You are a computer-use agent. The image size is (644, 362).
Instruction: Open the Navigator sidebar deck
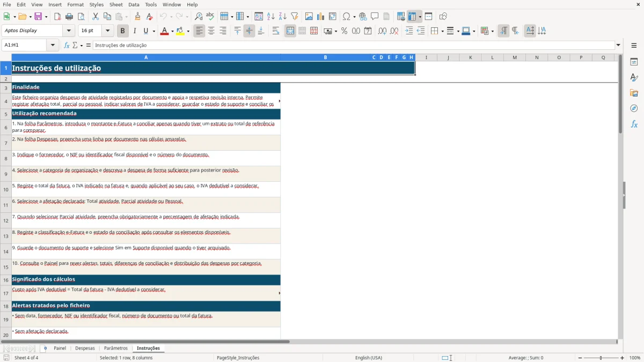pyautogui.click(x=634, y=108)
